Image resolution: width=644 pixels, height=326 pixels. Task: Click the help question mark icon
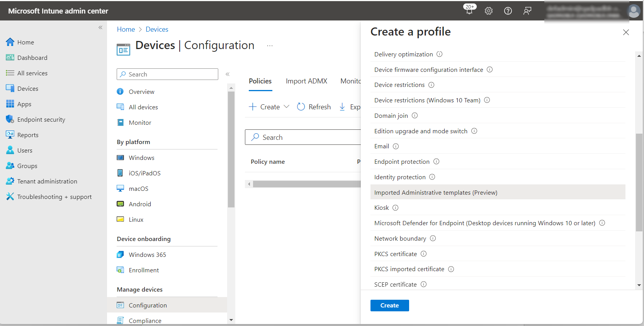click(508, 11)
